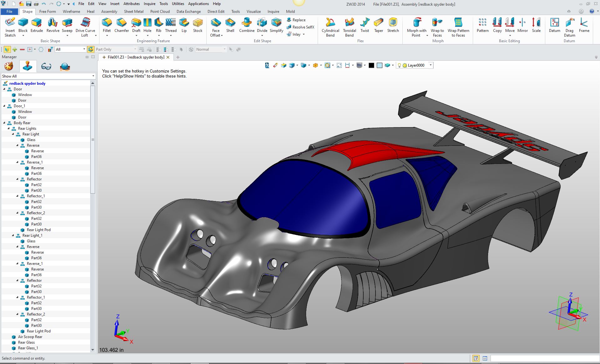This screenshot has height=364, width=600.
Task: Select Air Scoop Rear in tree
Action: click(30, 337)
